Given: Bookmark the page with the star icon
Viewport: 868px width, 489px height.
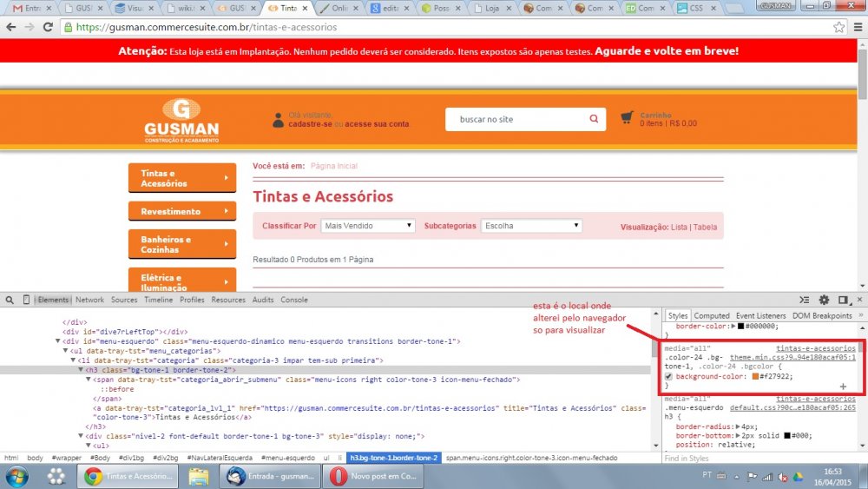Looking at the screenshot, I should click(x=838, y=27).
